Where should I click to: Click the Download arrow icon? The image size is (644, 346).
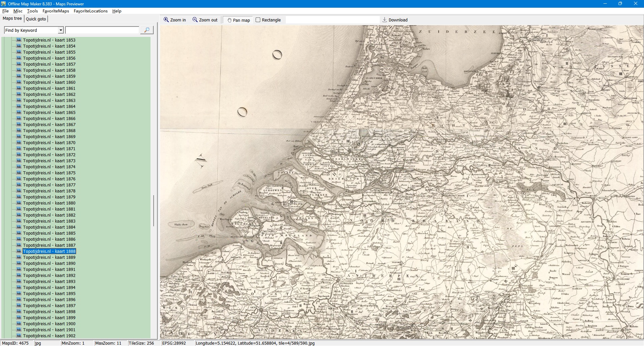[x=385, y=20]
